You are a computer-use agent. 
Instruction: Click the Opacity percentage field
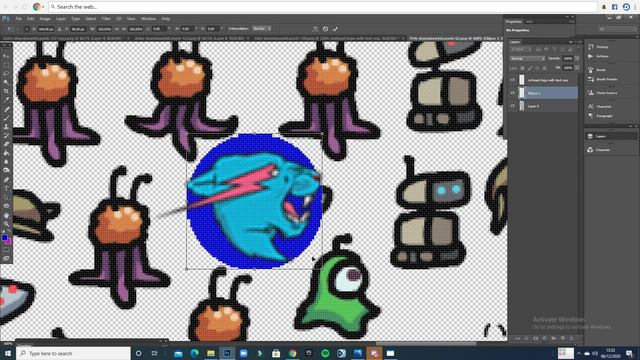click(568, 58)
